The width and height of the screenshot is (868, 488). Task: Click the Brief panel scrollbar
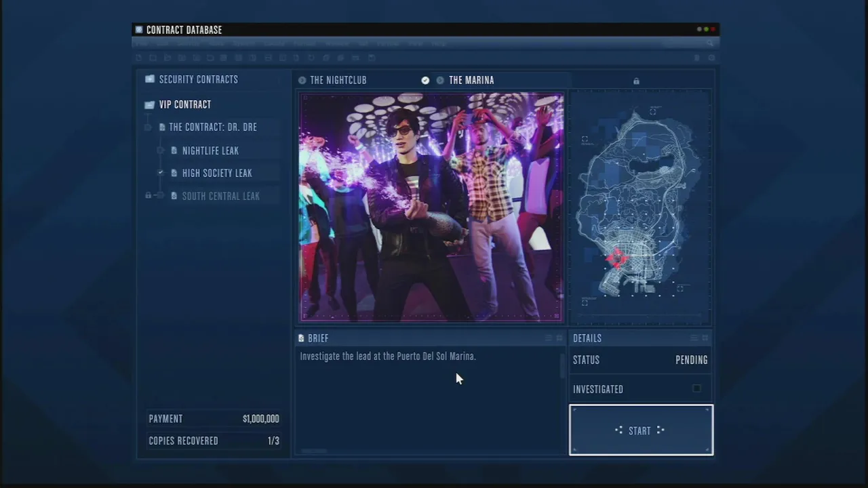click(x=562, y=366)
